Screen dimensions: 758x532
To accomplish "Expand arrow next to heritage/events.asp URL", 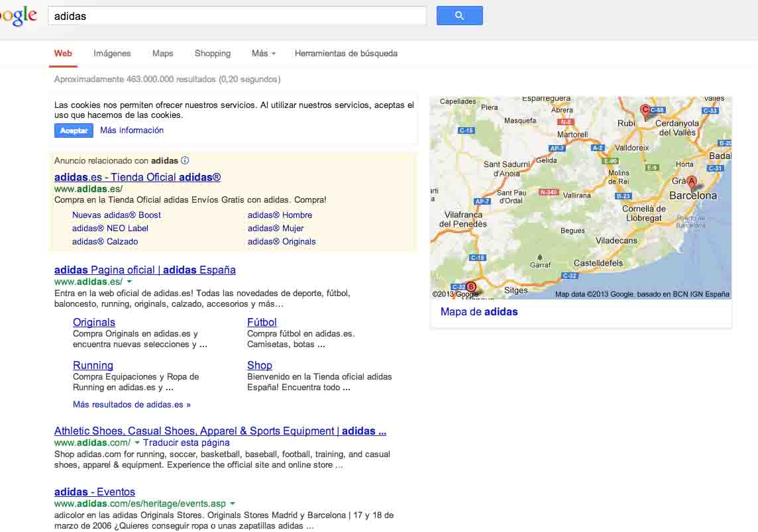I will point(233,504).
